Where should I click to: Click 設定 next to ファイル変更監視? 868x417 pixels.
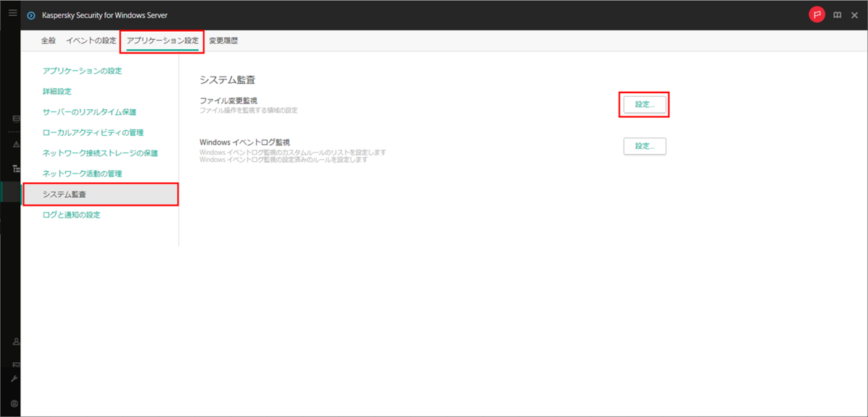coord(644,105)
